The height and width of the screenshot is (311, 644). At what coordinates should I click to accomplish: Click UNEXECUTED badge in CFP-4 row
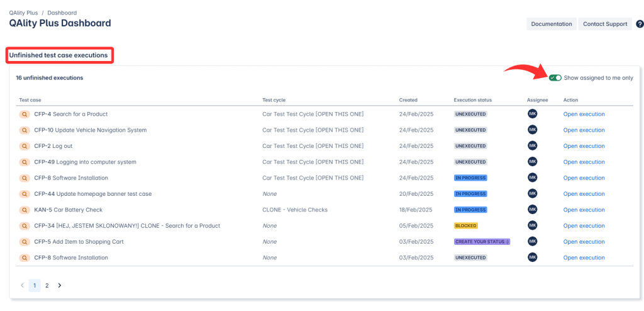(x=470, y=114)
